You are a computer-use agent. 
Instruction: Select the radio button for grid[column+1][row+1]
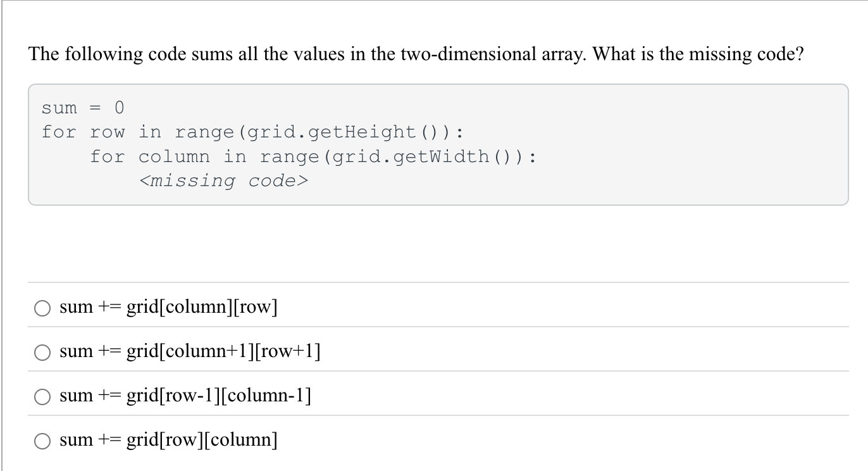[x=42, y=353]
